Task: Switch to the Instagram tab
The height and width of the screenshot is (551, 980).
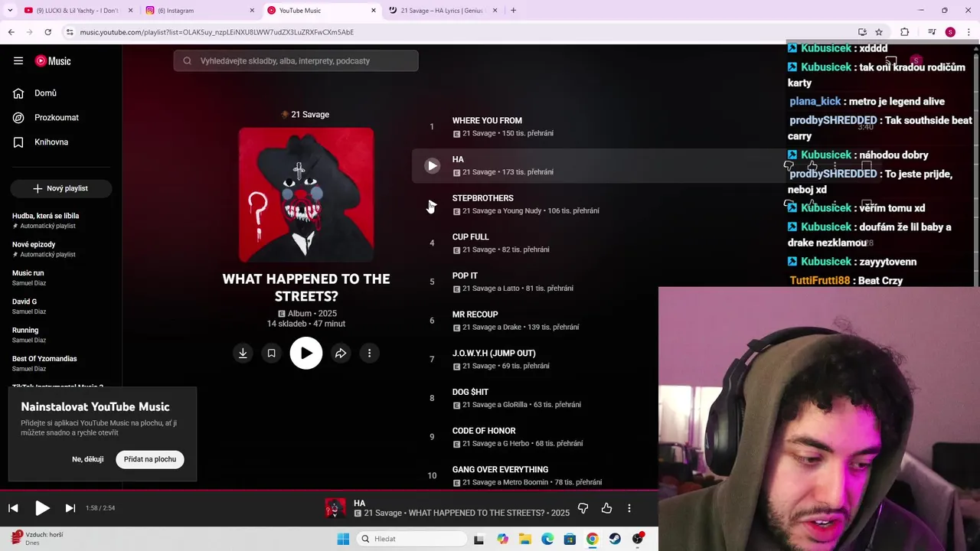Action: point(199,11)
